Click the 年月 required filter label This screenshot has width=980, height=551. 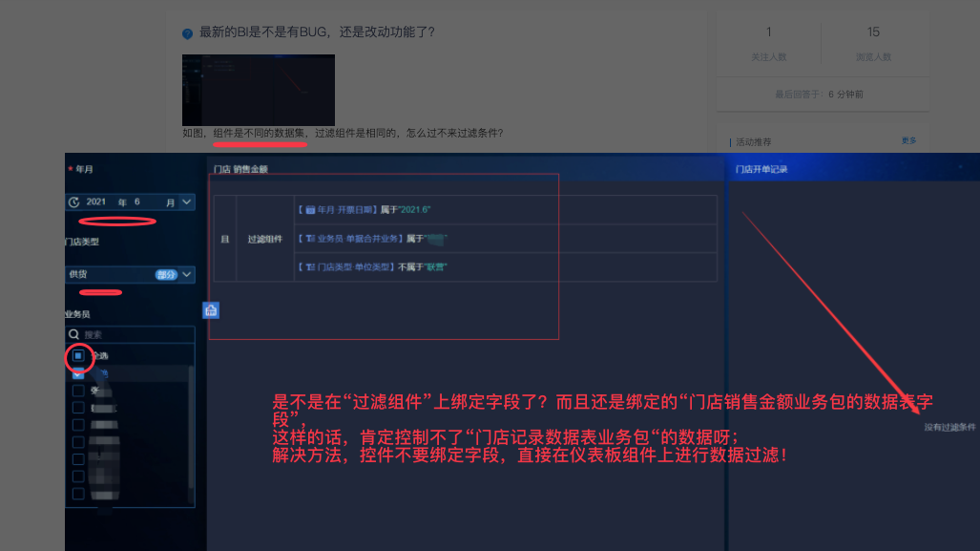click(80, 169)
